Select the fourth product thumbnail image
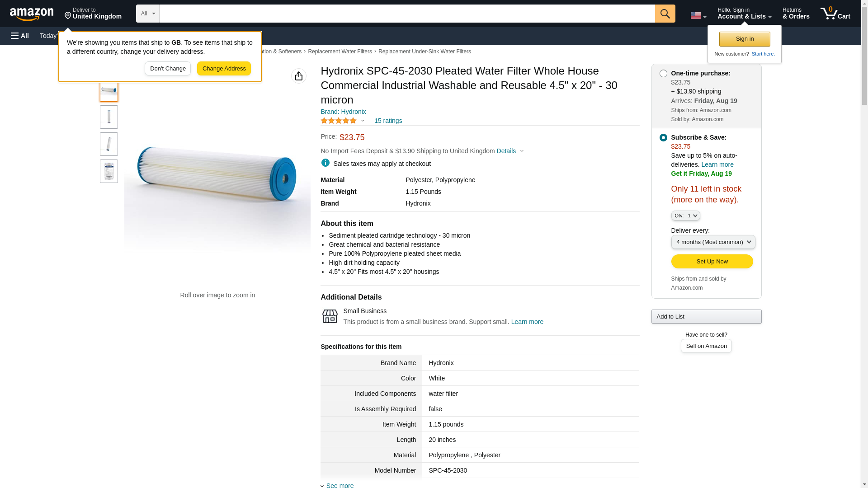This screenshot has height=488, width=868. point(109,171)
